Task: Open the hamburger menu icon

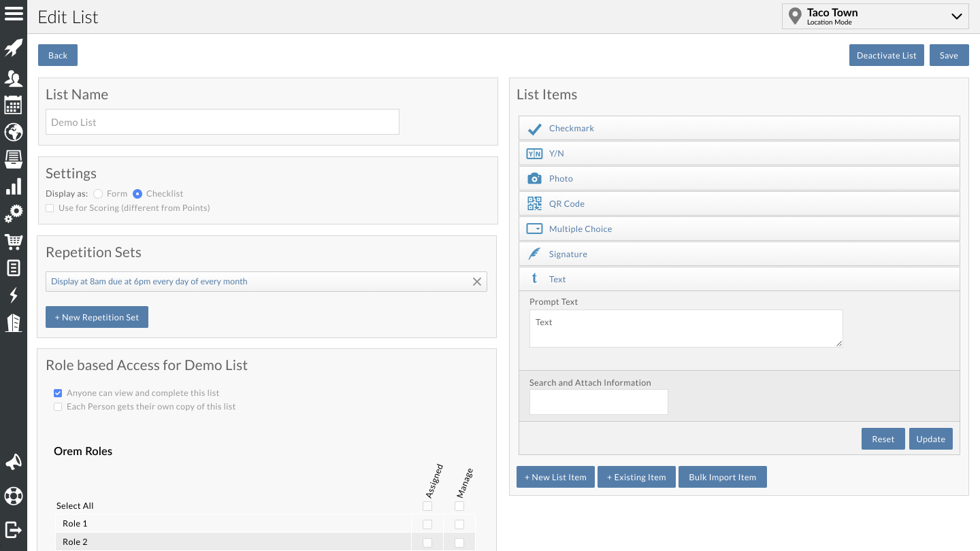Action: point(14,14)
